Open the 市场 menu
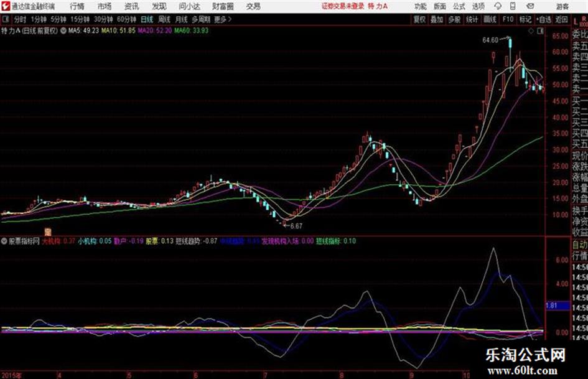This screenshot has height=379, width=588. click(x=105, y=6)
